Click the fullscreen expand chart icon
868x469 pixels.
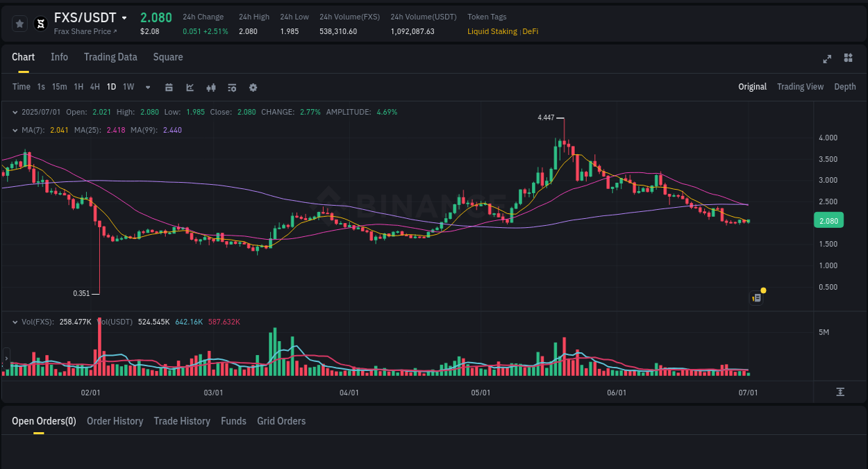(826, 58)
